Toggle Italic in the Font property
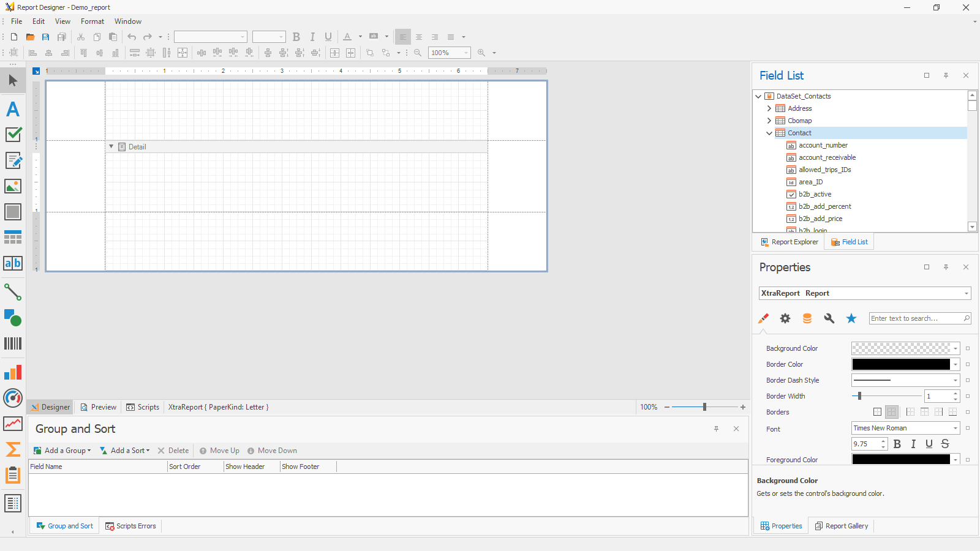Viewport: 980px width, 551px height. (913, 444)
